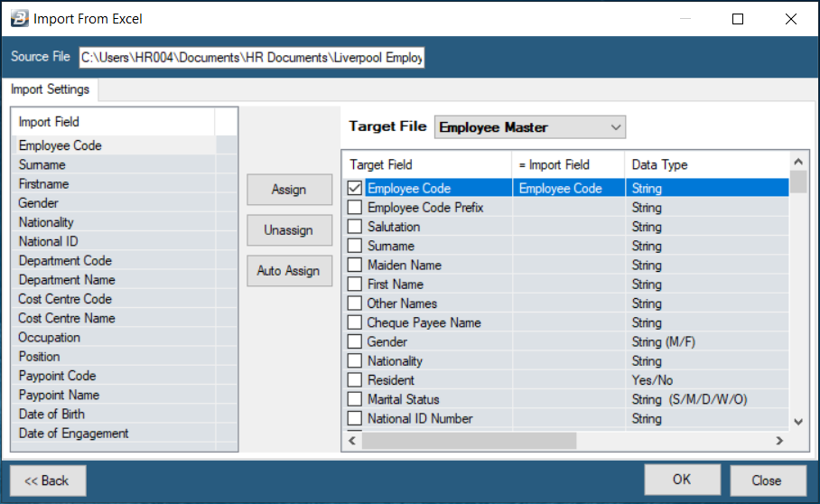820x504 pixels.
Task: Click the Assign button
Action: click(289, 190)
